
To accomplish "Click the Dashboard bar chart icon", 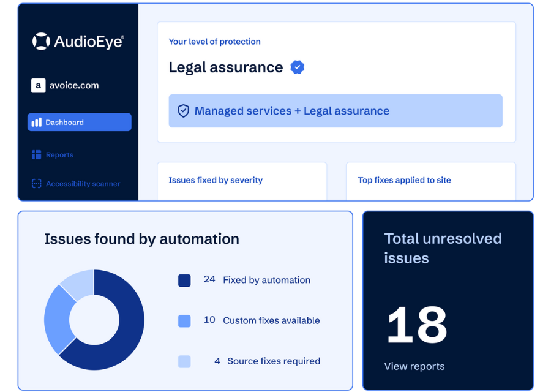I will [37, 123].
